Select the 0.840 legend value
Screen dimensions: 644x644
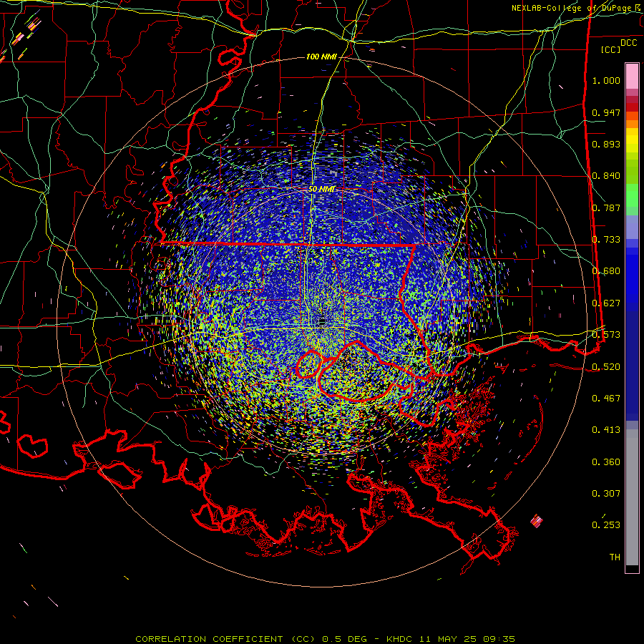[x=606, y=176]
